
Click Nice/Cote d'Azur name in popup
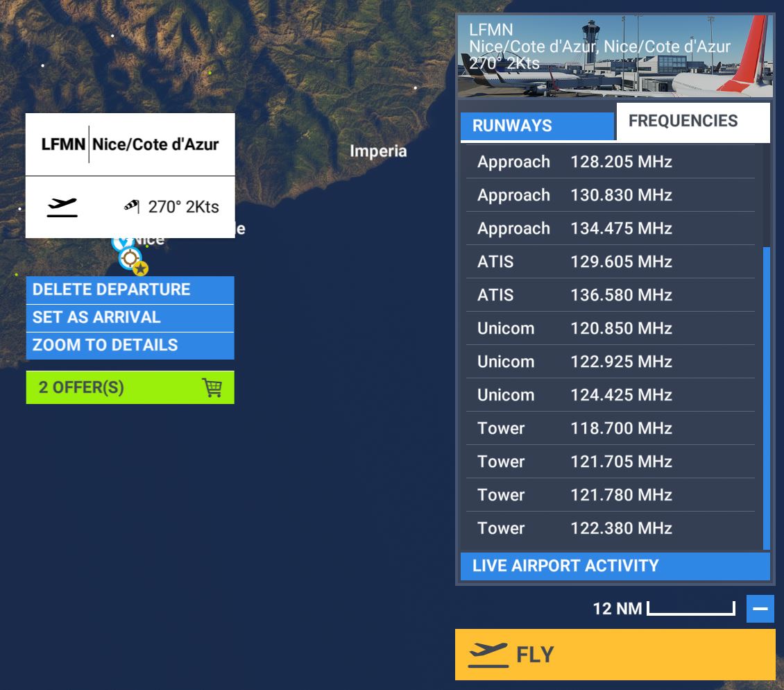coord(155,144)
